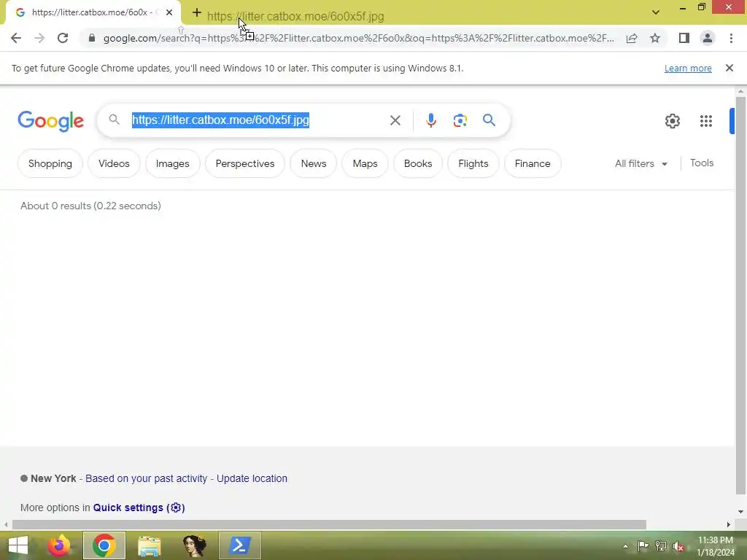
Task: Open a new tab with the plus button
Action: point(197,13)
